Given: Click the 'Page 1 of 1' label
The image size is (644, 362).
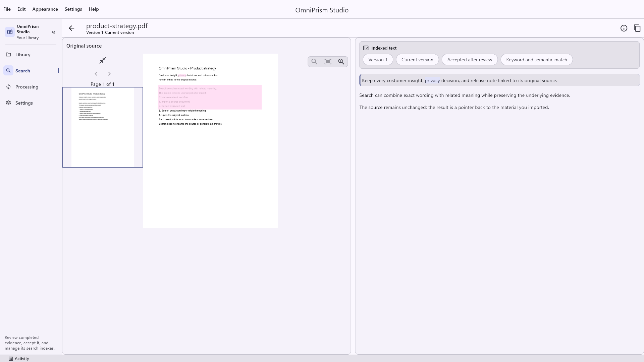Looking at the screenshot, I should (x=102, y=84).
